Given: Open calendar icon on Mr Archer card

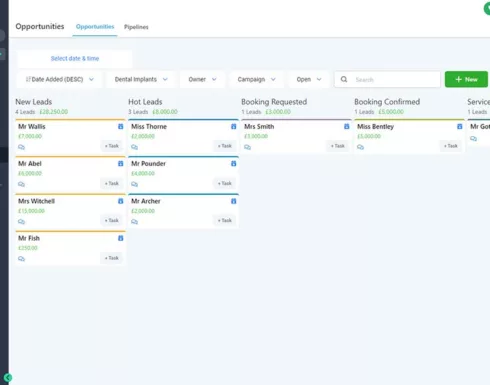Looking at the screenshot, I should click(x=234, y=201).
